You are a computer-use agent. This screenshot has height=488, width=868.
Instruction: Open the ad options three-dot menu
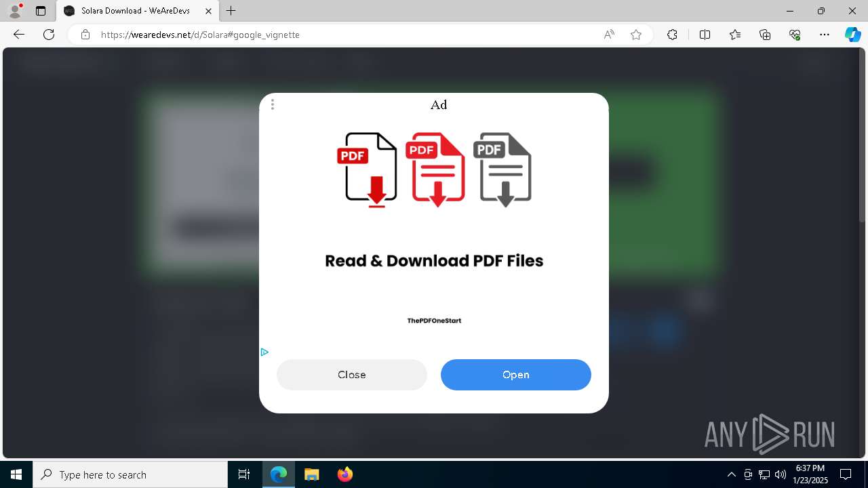click(273, 104)
